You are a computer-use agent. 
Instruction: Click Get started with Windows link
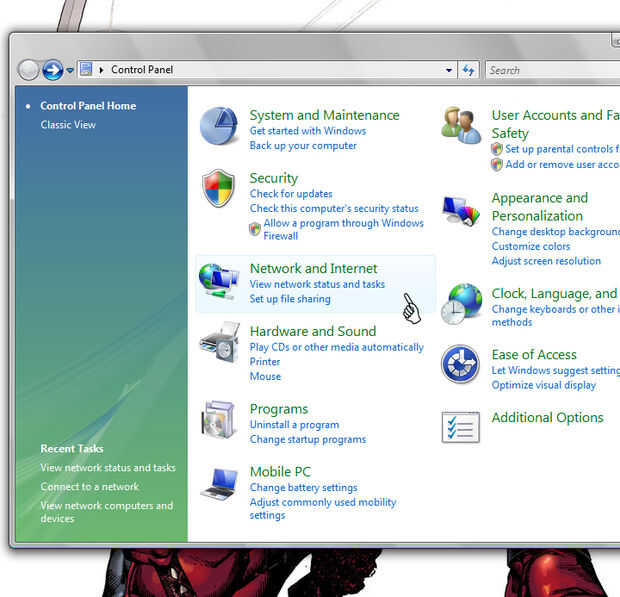(x=308, y=131)
